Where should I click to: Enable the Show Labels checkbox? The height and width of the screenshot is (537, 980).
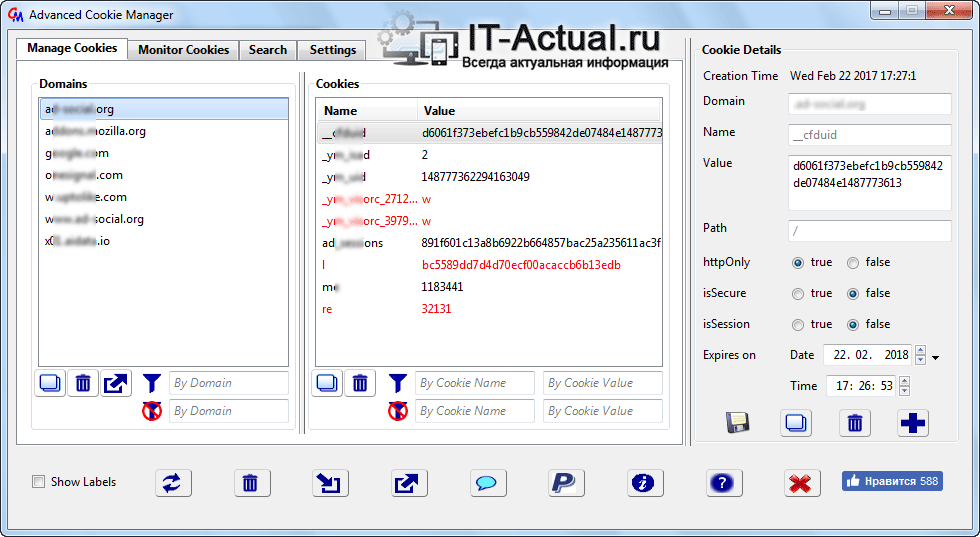pos(39,482)
